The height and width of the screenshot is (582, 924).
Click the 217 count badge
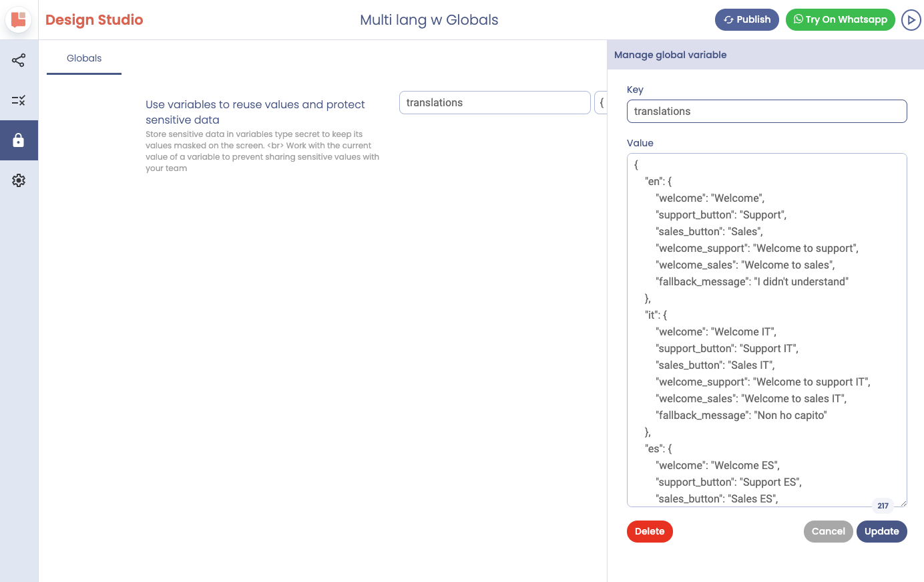[883, 506]
